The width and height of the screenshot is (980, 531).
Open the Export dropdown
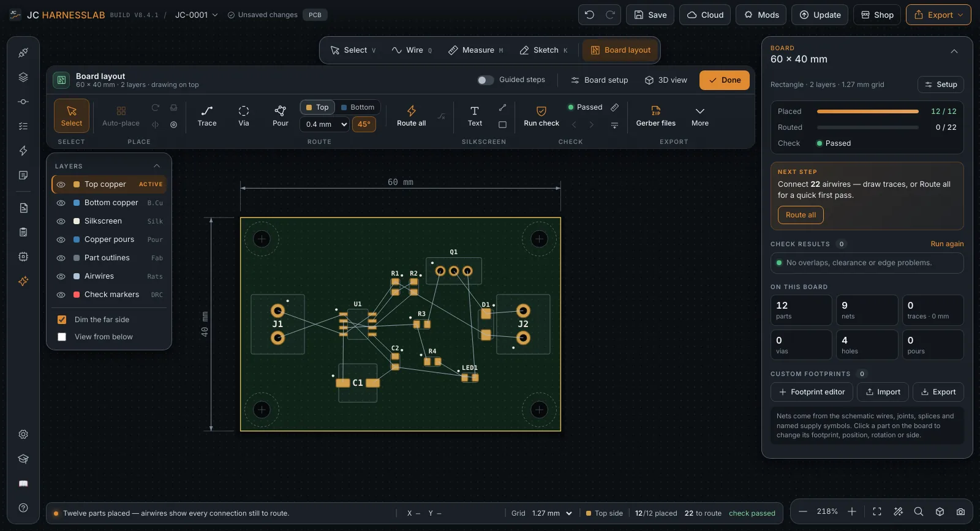pos(938,15)
